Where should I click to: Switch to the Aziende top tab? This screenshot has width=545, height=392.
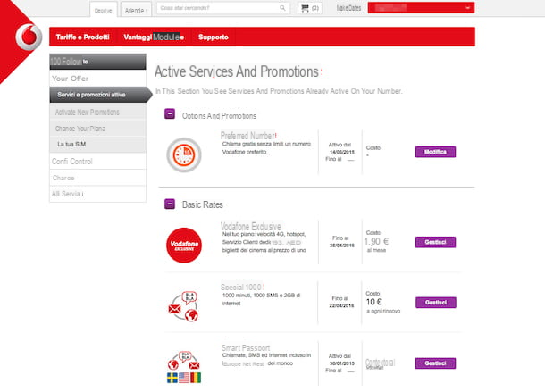136,10
